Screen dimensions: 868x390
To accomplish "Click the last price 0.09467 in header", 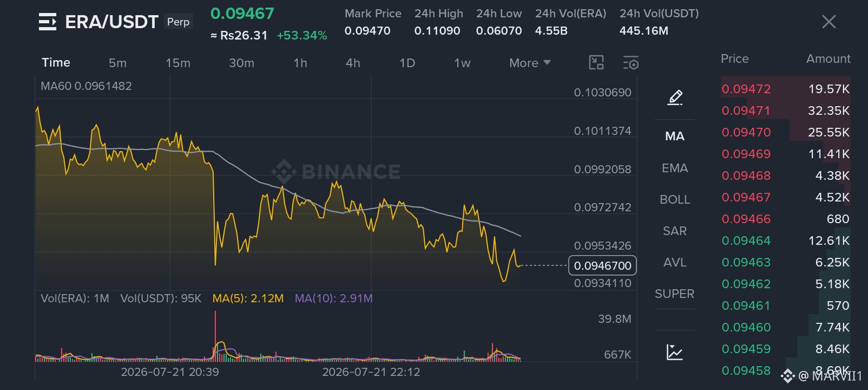I will coord(242,14).
